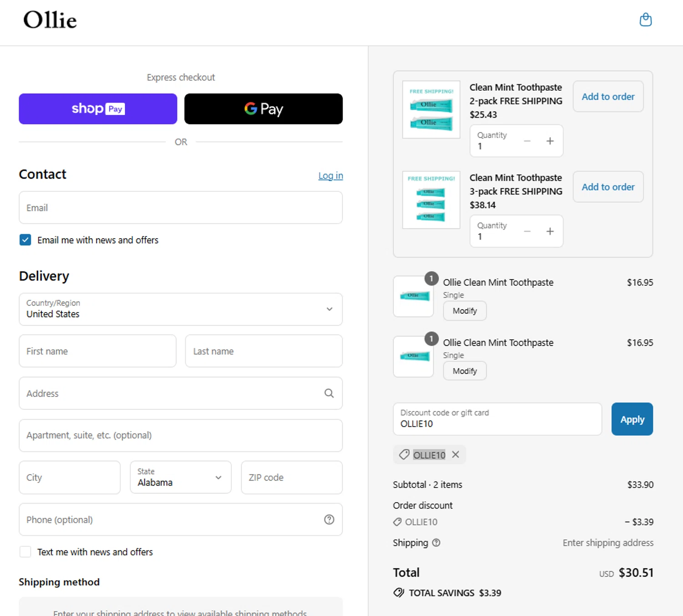The height and width of the screenshot is (616, 683).
Task: Click the Ollie logo
Action: click(50, 20)
